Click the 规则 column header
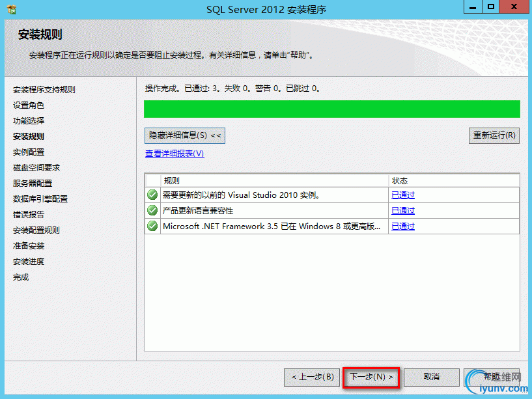The image size is (532, 399). click(x=275, y=180)
